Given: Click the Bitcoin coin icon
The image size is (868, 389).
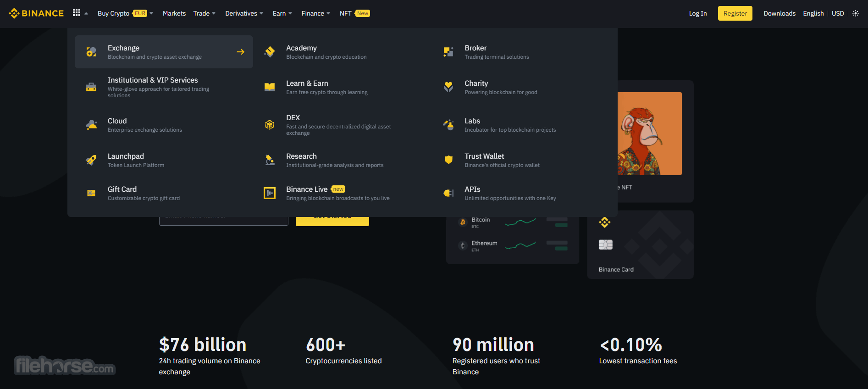Looking at the screenshot, I should tap(462, 222).
